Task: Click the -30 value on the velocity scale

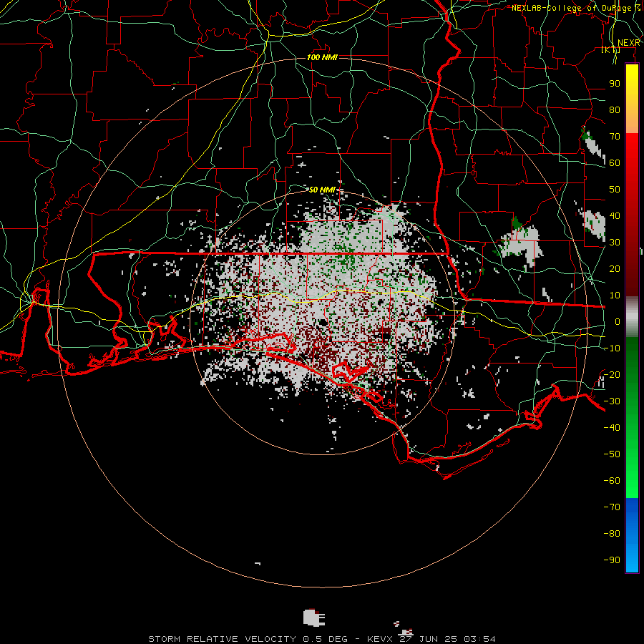Action: (x=612, y=401)
